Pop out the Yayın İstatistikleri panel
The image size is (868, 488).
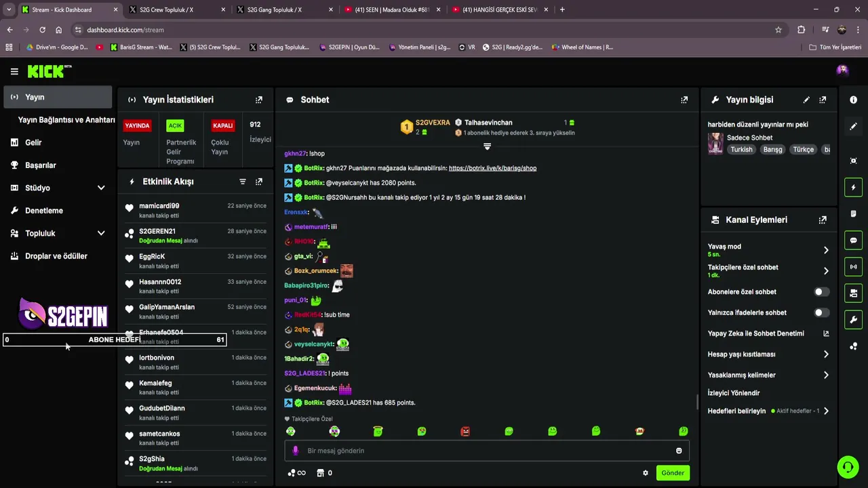(x=258, y=100)
